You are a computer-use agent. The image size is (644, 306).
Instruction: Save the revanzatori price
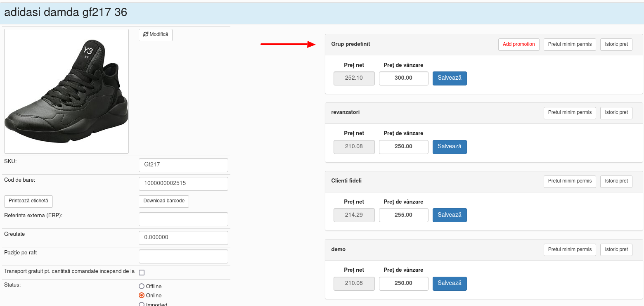pyautogui.click(x=450, y=147)
